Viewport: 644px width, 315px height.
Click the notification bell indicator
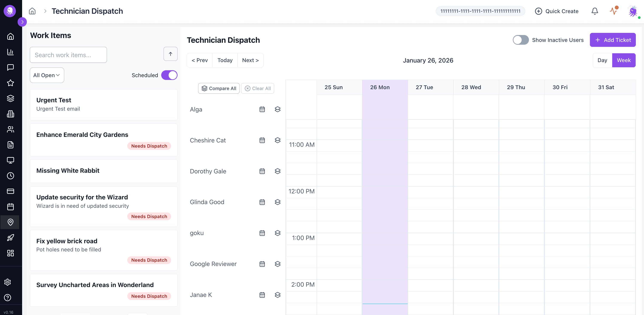pyautogui.click(x=595, y=11)
